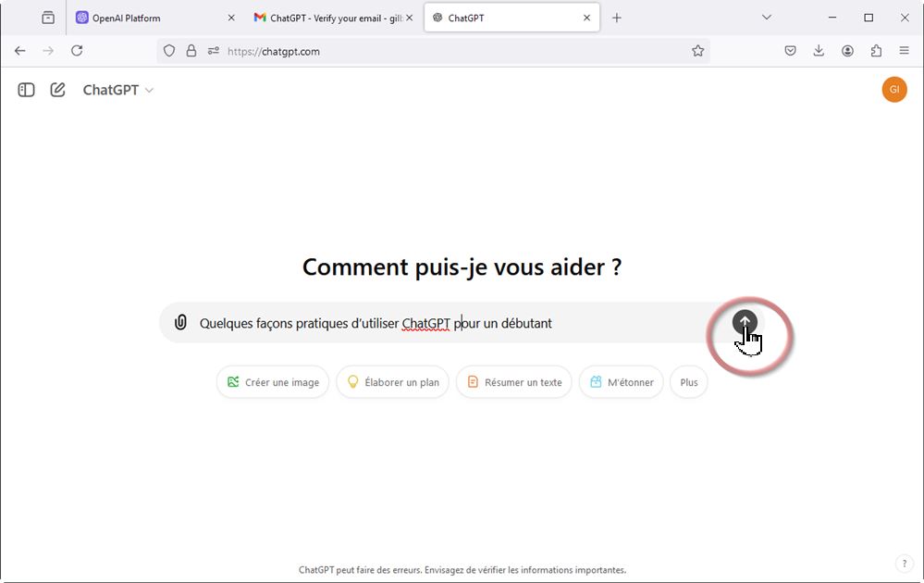Image resolution: width=924 pixels, height=583 pixels.
Task: Minimize the Firefox window
Action: click(x=832, y=18)
